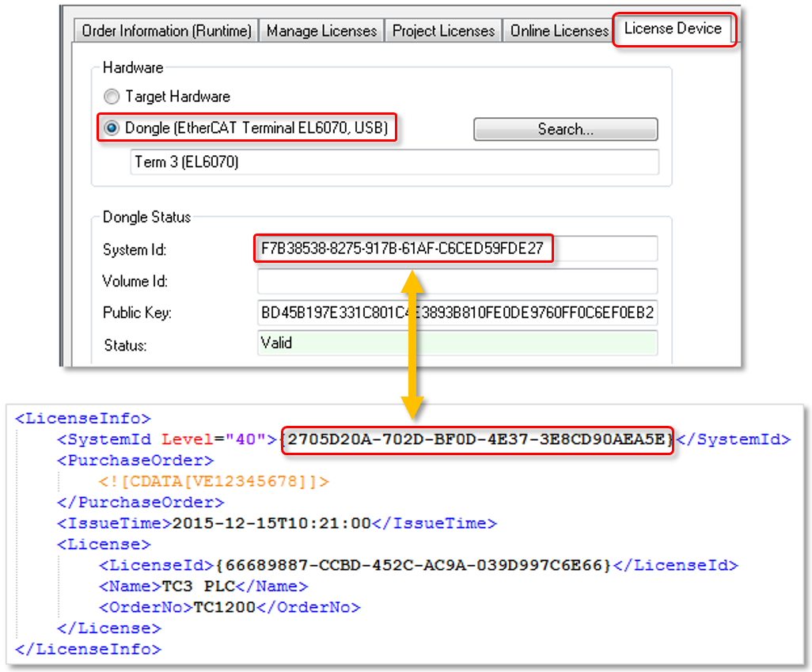Click the closing </License> tag line
812x672 pixels.
(108, 628)
